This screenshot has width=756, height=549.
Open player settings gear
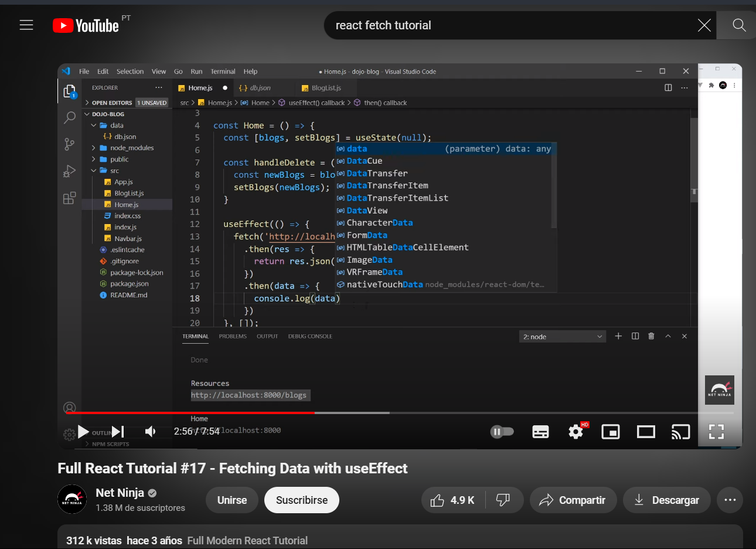click(576, 432)
